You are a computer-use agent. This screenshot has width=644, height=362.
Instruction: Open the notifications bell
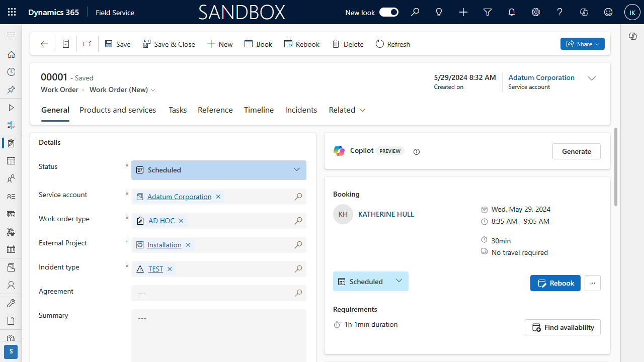tap(512, 12)
